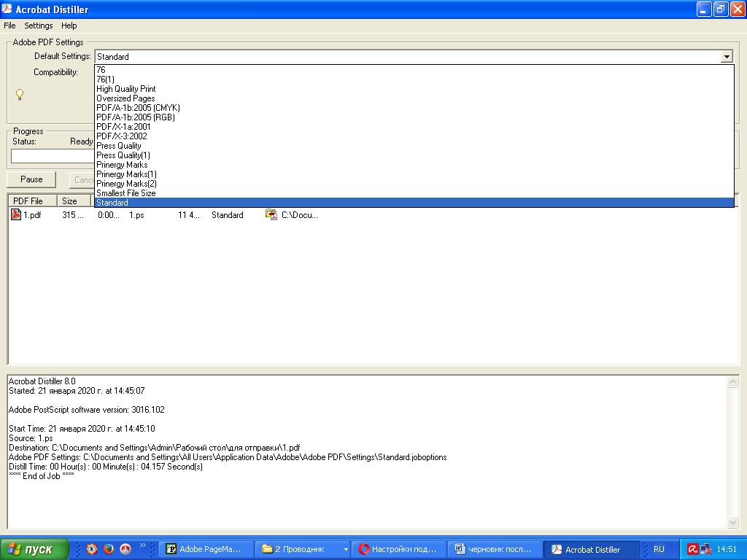Open the Windows Start (пуск) button
Image resolution: width=747 pixels, height=560 pixels.
point(34,549)
